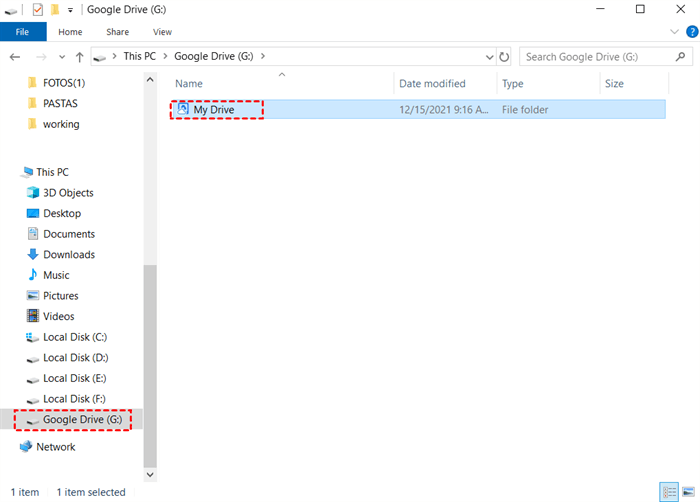The width and height of the screenshot is (700, 502).
Task: Open Help with the question mark icon
Action: (692, 32)
